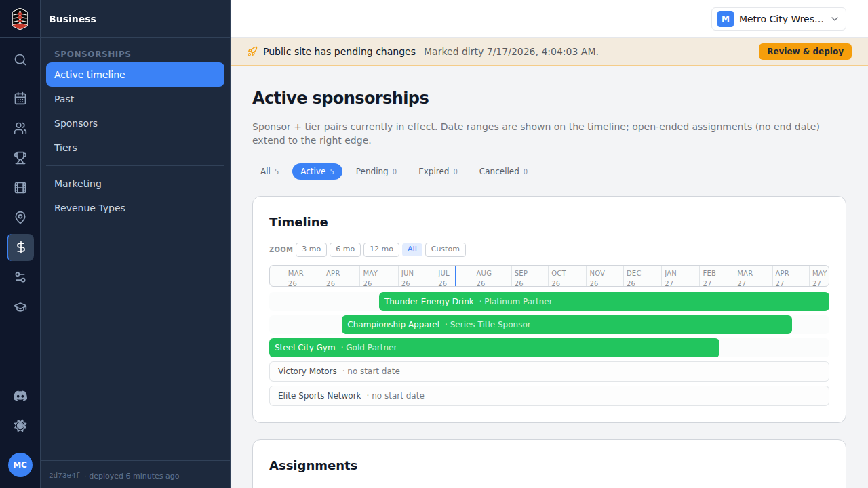This screenshot has width=868, height=488.
Task: Open the Discord icon
Action: [20, 396]
